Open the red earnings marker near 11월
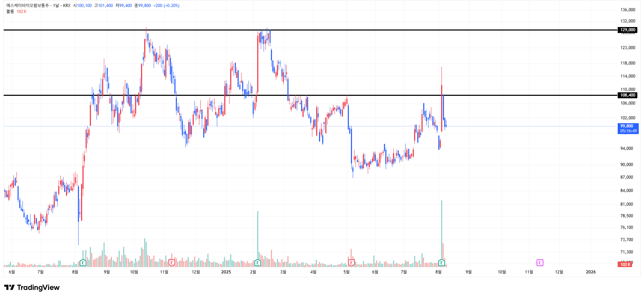This screenshot has width=644, height=298. pos(172,263)
